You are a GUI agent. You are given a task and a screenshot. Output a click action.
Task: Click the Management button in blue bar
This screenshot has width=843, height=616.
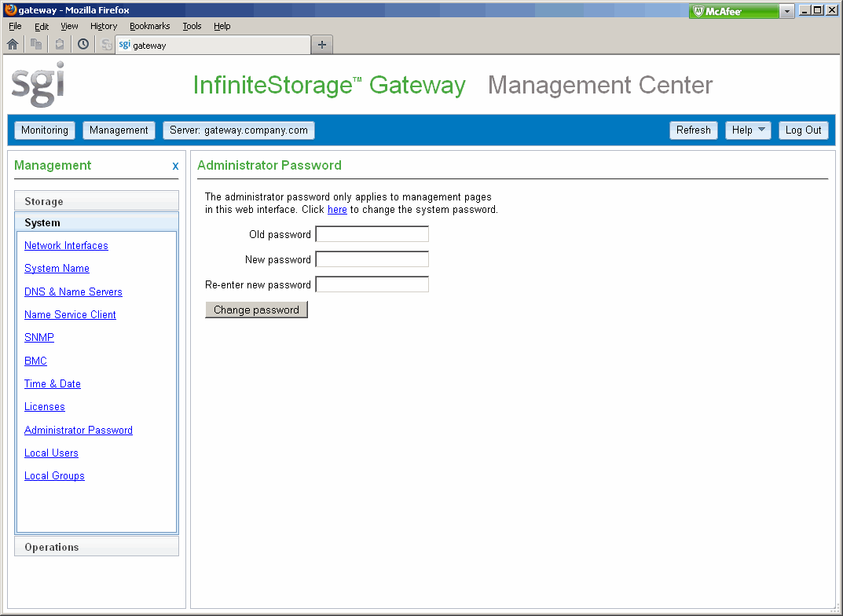(x=119, y=130)
